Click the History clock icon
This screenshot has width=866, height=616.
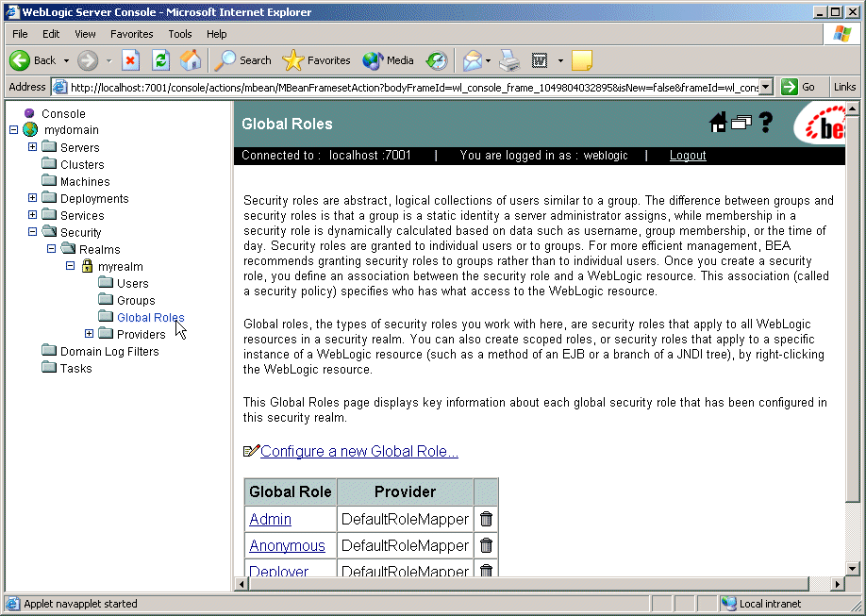(x=437, y=60)
